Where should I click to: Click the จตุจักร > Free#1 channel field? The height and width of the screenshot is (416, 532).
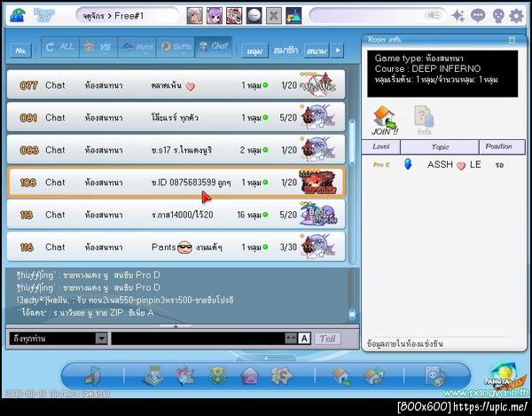pyautogui.click(x=127, y=16)
